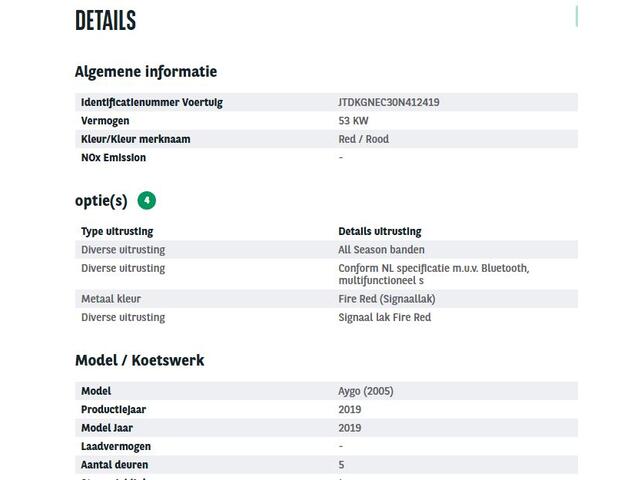Click the Productiejaar row label
640x480 pixels.
[113, 409]
